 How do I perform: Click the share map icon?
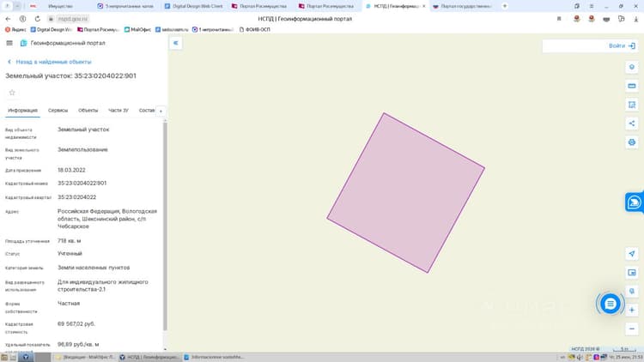tap(632, 124)
